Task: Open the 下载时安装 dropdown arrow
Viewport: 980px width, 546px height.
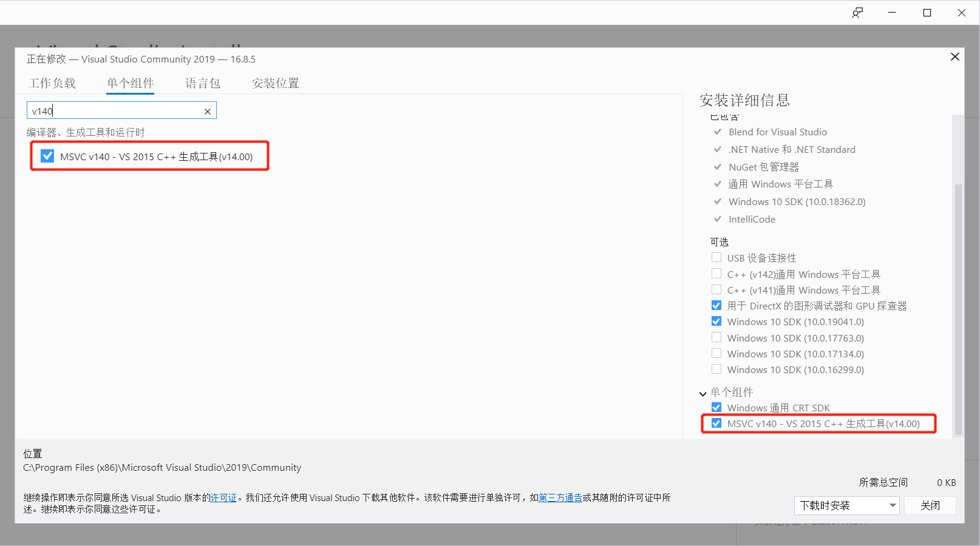Action: (x=893, y=505)
